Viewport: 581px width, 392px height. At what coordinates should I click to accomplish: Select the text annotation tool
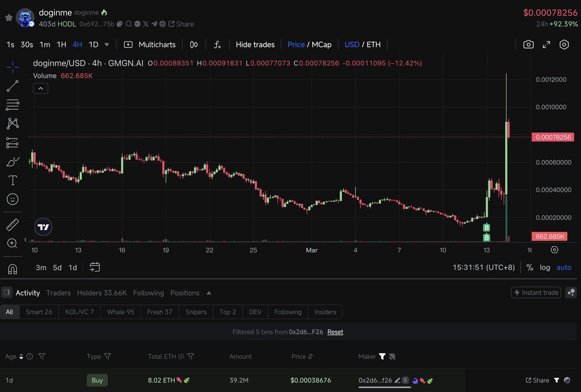coord(12,180)
